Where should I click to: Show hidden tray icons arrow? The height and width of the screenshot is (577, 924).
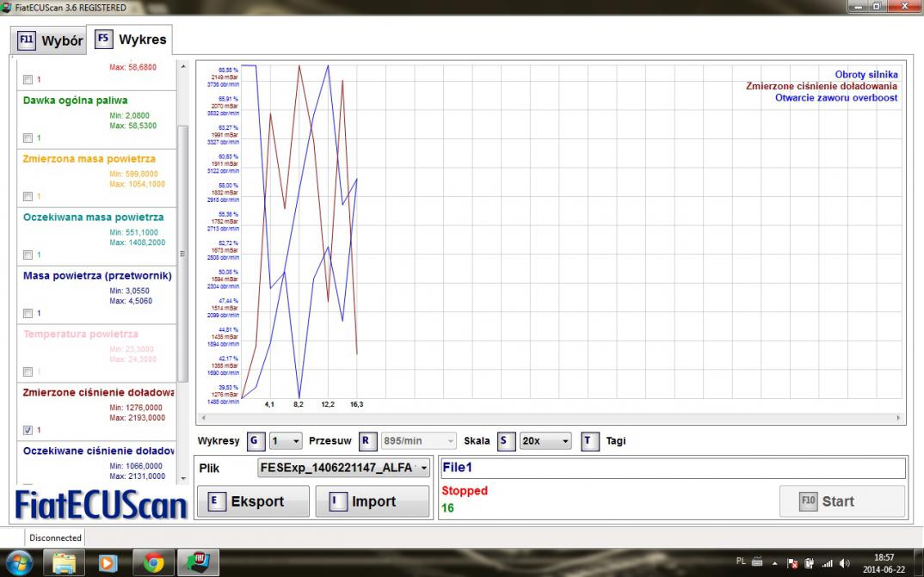(774, 563)
